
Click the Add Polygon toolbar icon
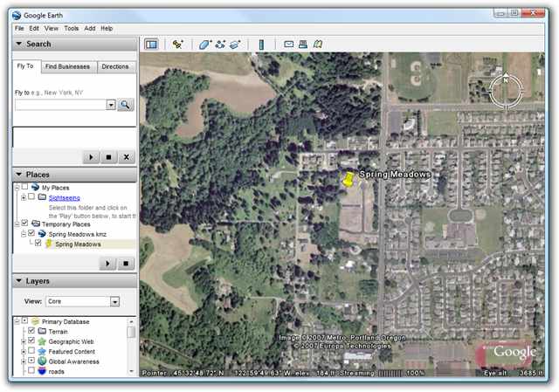click(x=204, y=45)
